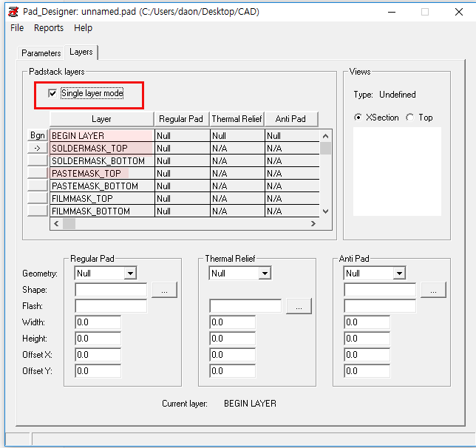Click the horizontal scrollbar thumb of layer table
This screenshot has height=448, width=476.
(69, 223)
